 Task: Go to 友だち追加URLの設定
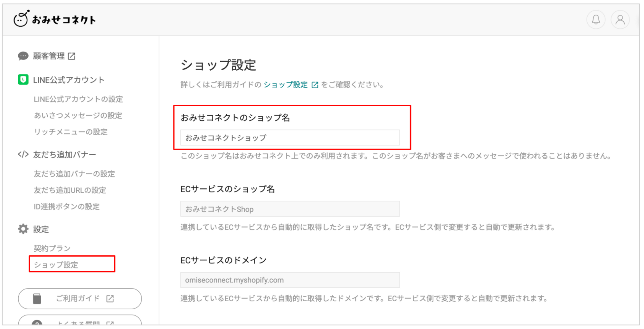[x=70, y=190]
